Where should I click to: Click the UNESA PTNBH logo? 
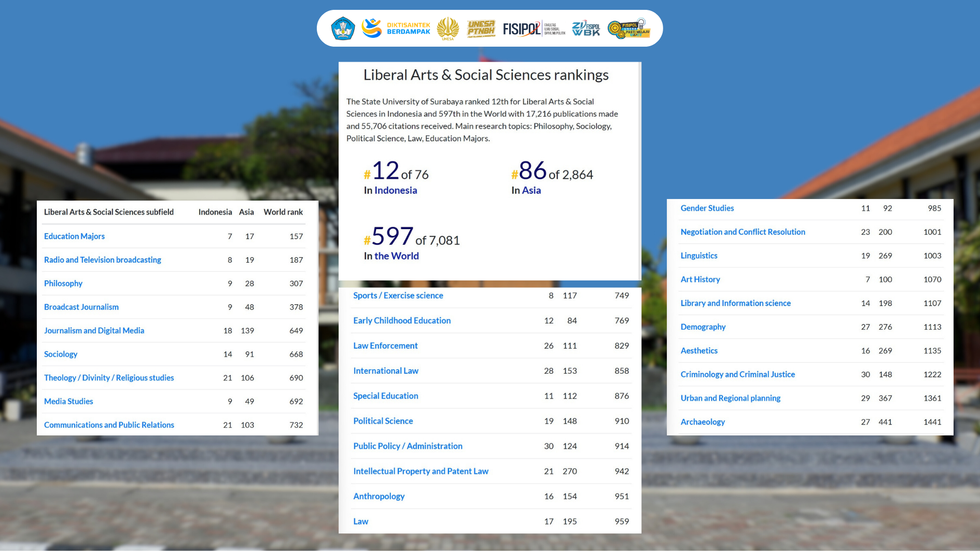pyautogui.click(x=481, y=29)
